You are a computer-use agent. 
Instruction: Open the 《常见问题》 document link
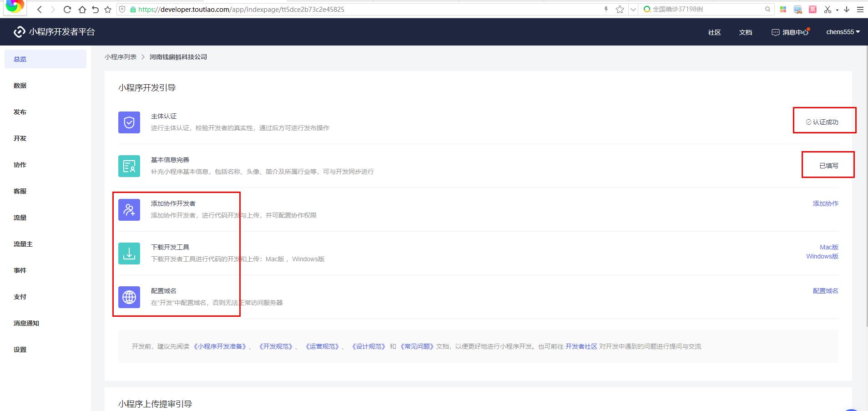[x=416, y=346]
